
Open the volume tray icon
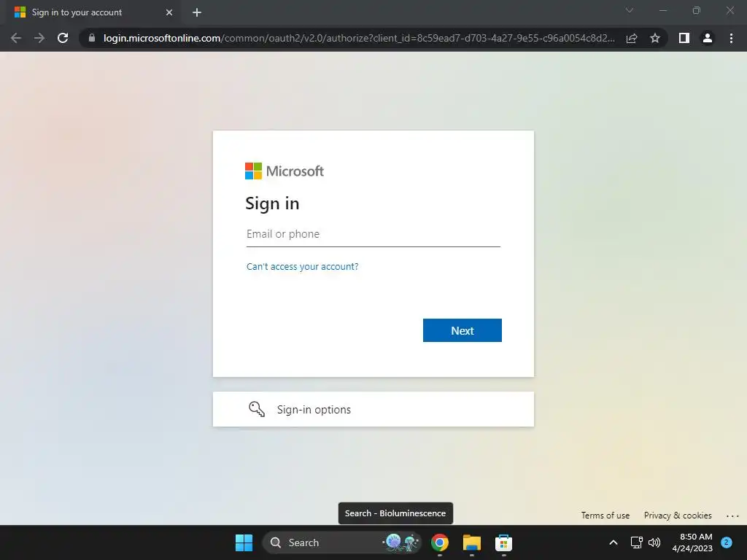click(654, 542)
